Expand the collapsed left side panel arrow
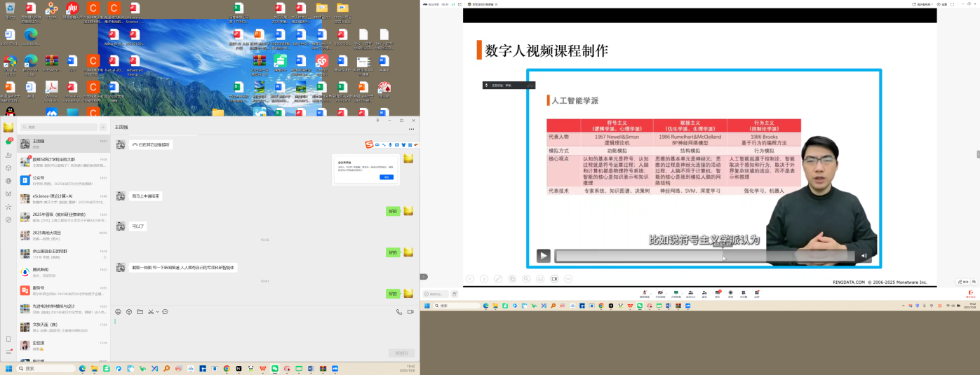 pyautogui.click(x=424, y=276)
